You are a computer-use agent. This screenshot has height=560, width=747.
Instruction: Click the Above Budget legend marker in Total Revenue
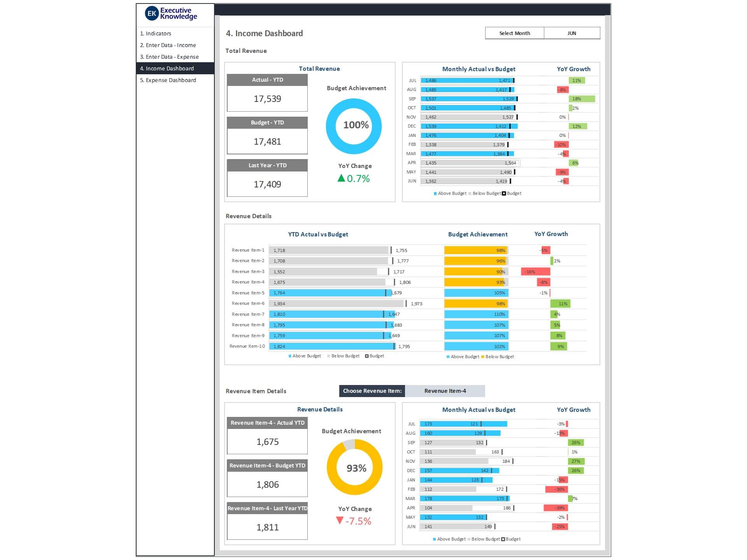[x=435, y=194]
